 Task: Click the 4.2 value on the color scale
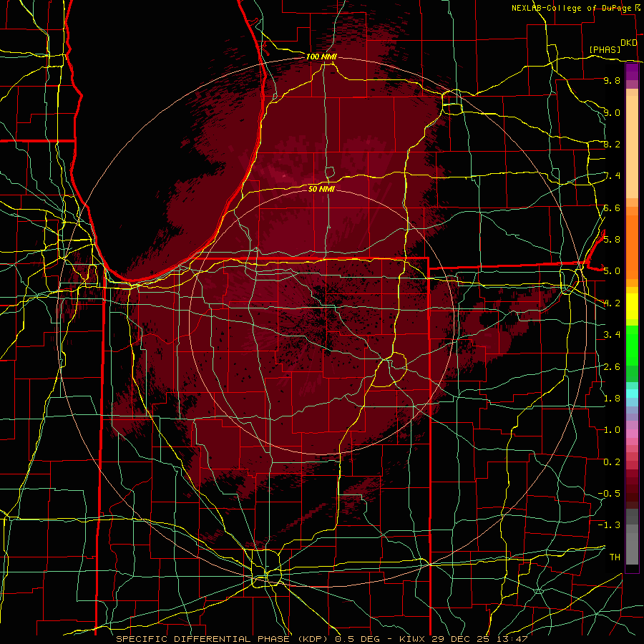coord(612,303)
